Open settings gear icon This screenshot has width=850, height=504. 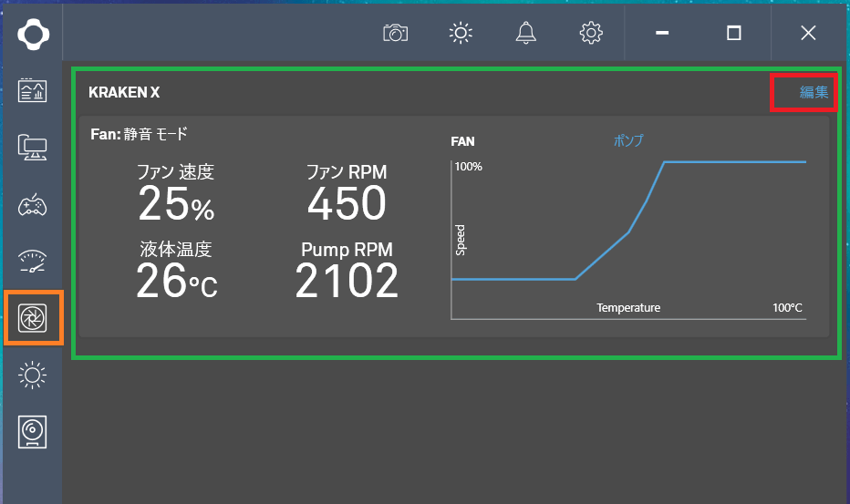pyautogui.click(x=591, y=33)
